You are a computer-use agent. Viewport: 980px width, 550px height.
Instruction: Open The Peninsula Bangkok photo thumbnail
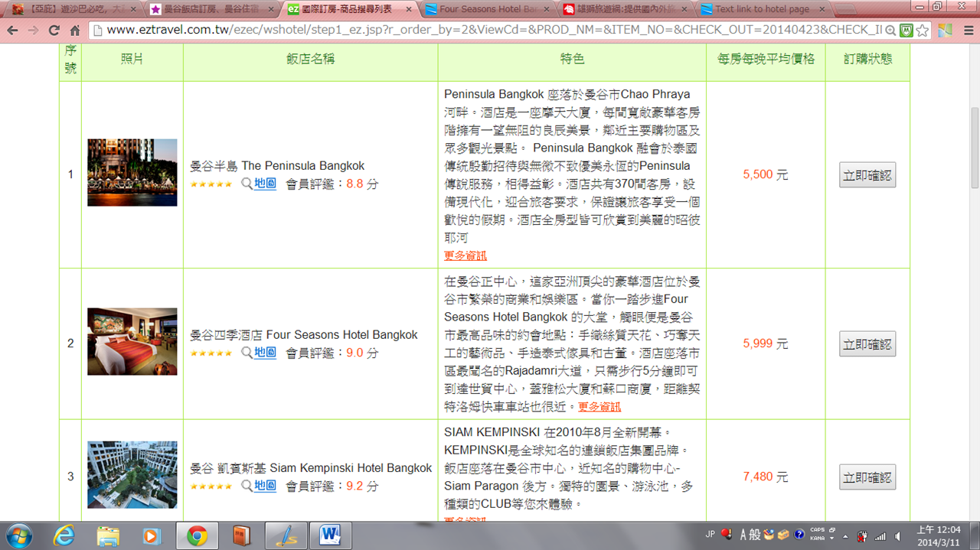pos(132,172)
